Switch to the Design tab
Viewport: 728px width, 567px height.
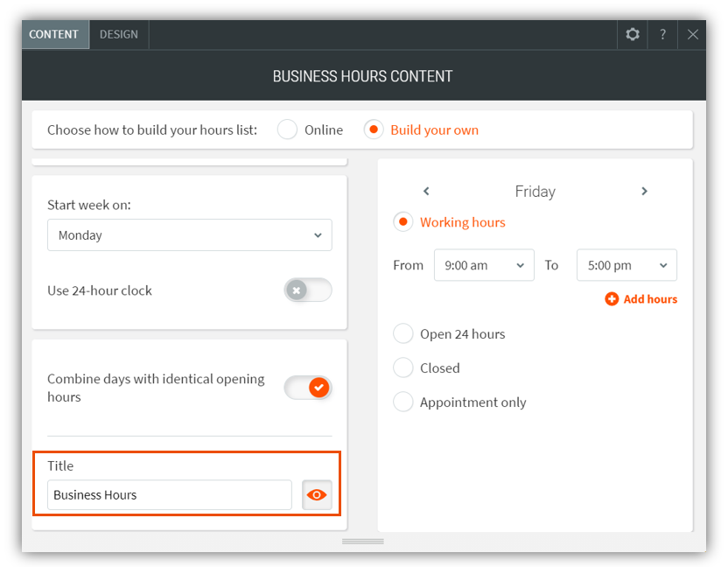(x=119, y=35)
